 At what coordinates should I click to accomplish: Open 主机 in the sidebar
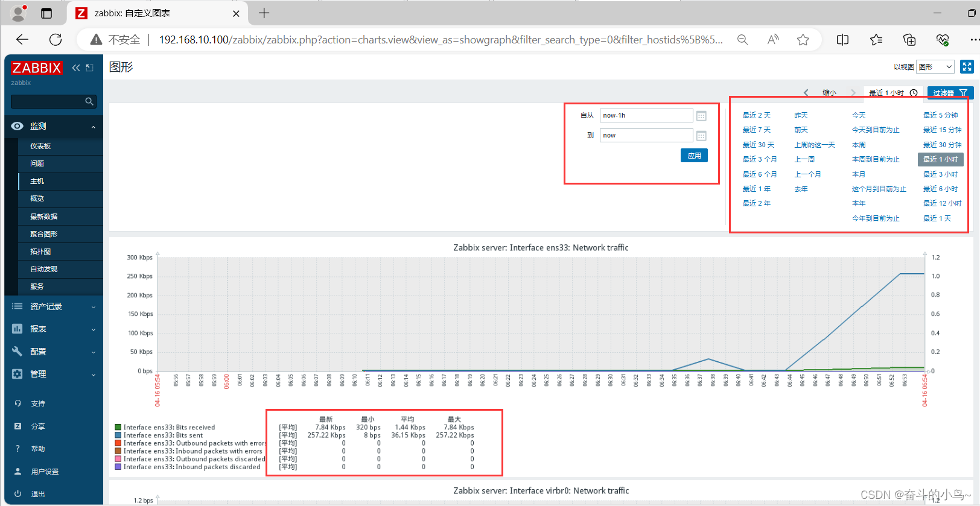[37, 181]
